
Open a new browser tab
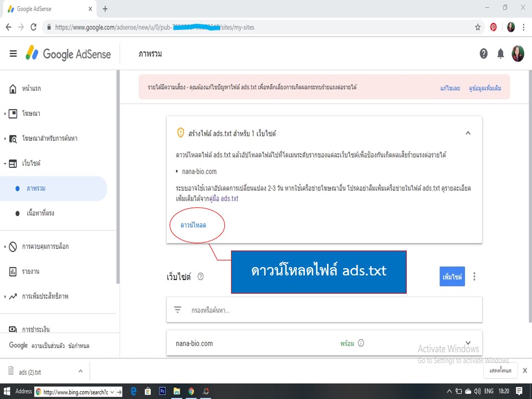coord(105,9)
